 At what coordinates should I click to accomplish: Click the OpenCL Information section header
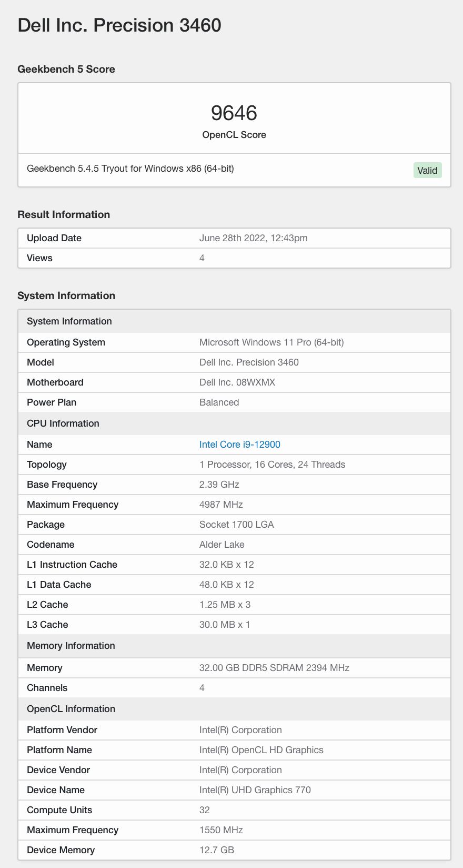tap(71, 709)
